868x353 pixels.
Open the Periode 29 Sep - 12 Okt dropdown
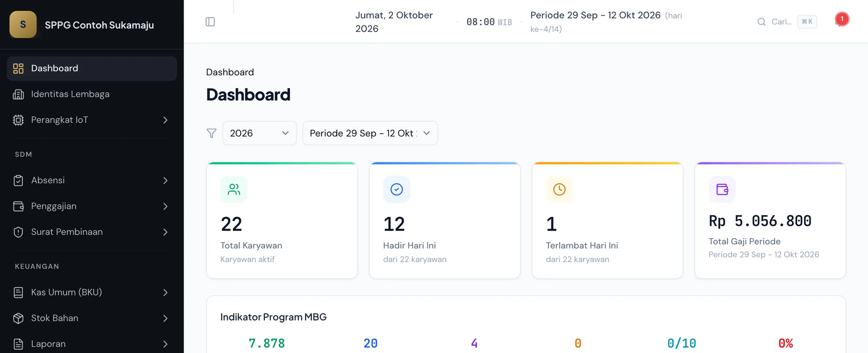pyautogui.click(x=370, y=133)
